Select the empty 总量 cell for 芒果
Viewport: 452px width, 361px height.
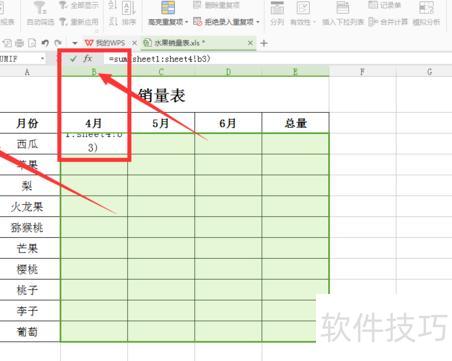point(295,248)
